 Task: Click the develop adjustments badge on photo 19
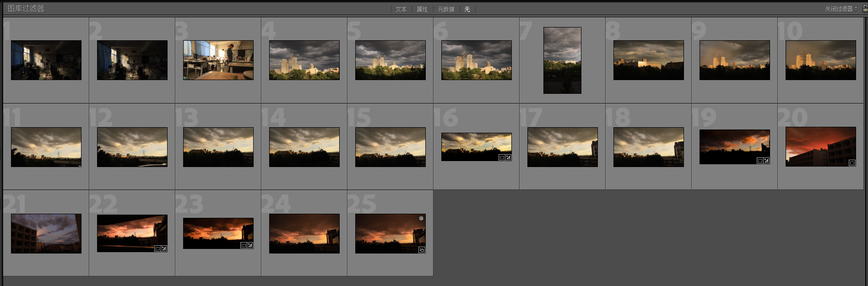click(x=766, y=161)
